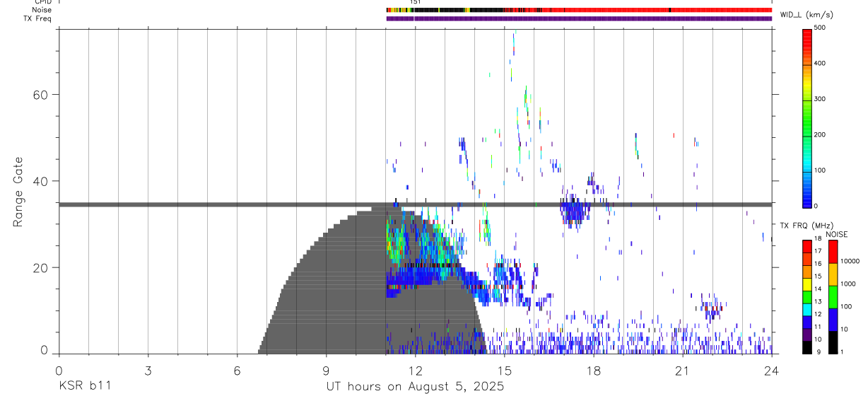The height and width of the screenshot is (401, 868).
Task: Click the 1000 label of NOISE legend
Action: (848, 284)
